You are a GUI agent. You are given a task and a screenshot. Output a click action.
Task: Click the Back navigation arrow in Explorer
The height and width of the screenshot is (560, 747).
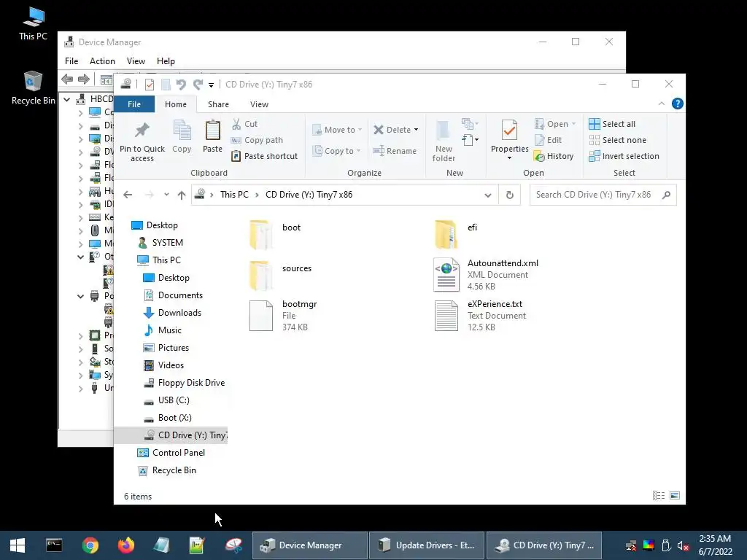click(128, 195)
